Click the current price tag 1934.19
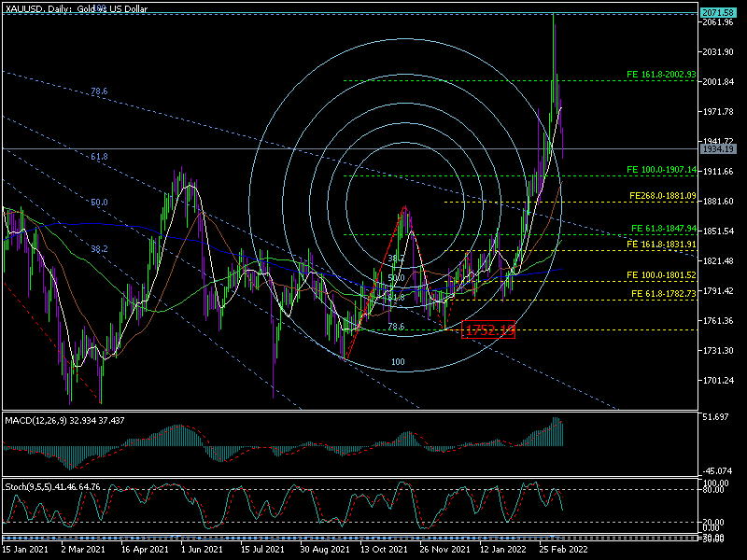Viewport: 747px width, 560px height. coord(717,149)
